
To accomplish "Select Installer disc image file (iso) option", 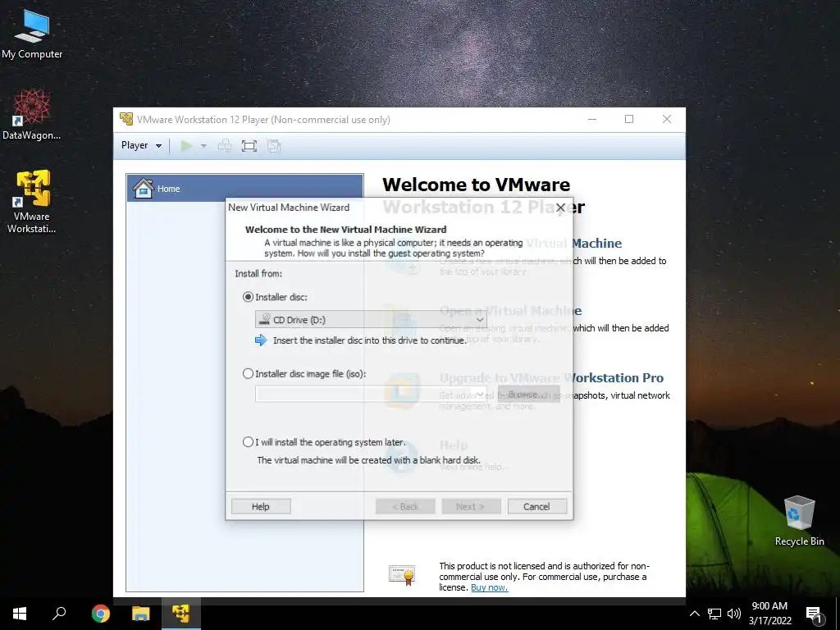I will coord(248,374).
